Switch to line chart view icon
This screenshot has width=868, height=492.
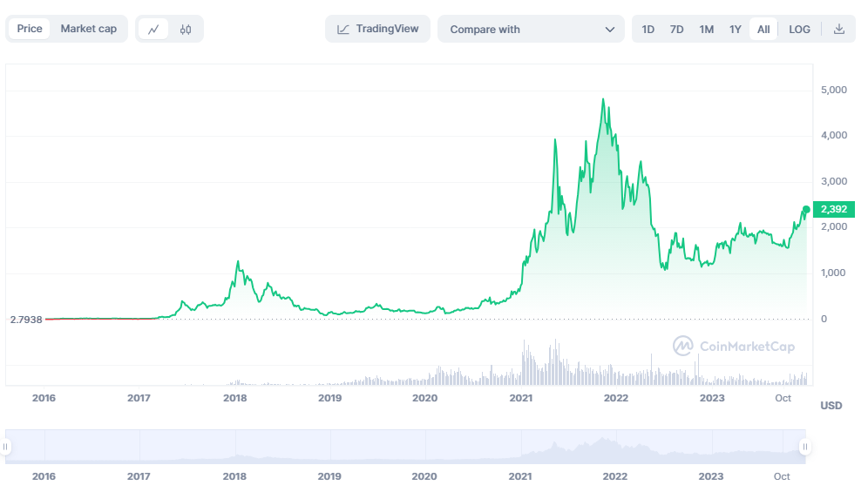coord(153,30)
